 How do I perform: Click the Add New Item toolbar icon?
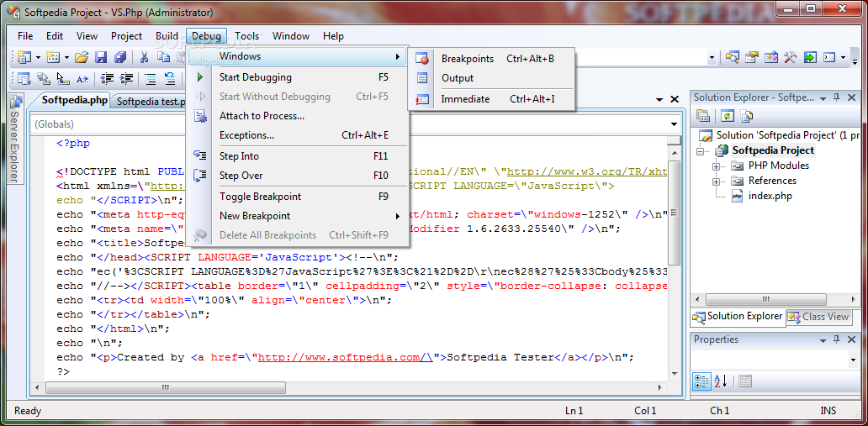pyautogui.click(x=53, y=57)
